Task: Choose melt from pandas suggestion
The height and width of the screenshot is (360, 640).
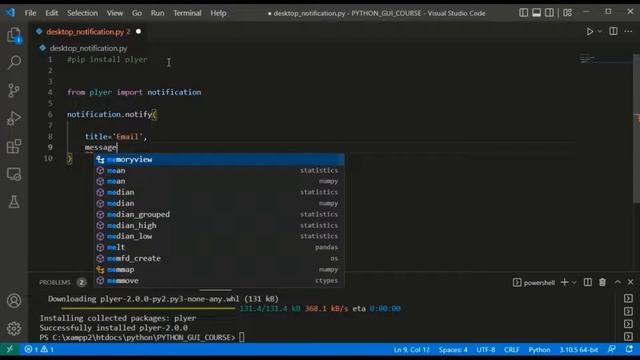Action: click(x=220, y=247)
